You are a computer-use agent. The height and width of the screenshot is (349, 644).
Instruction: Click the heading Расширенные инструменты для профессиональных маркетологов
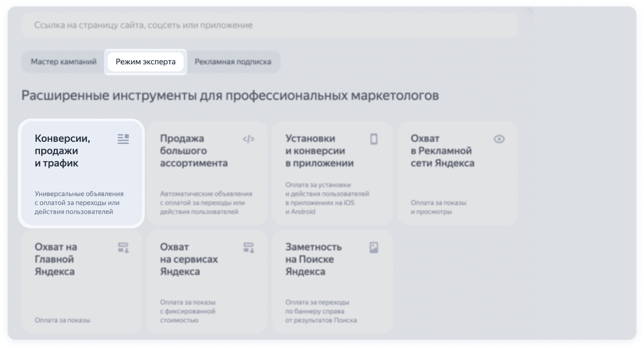(x=230, y=96)
